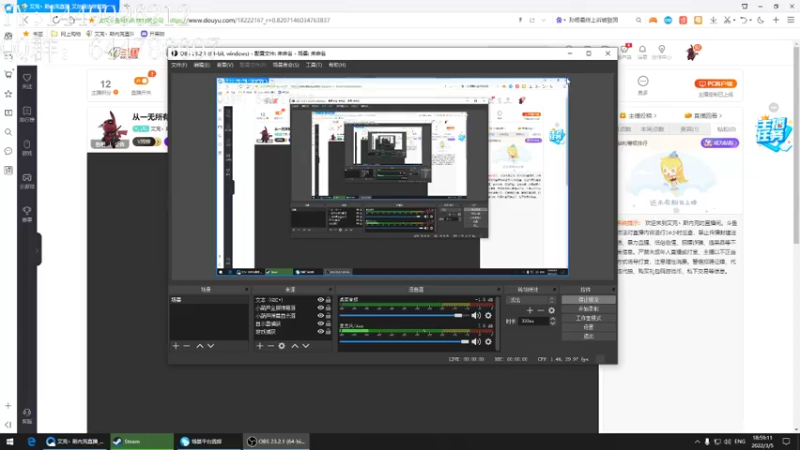Click 停止推流 button in OBS controls
The height and width of the screenshot is (450, 800).
coord(589,300)
